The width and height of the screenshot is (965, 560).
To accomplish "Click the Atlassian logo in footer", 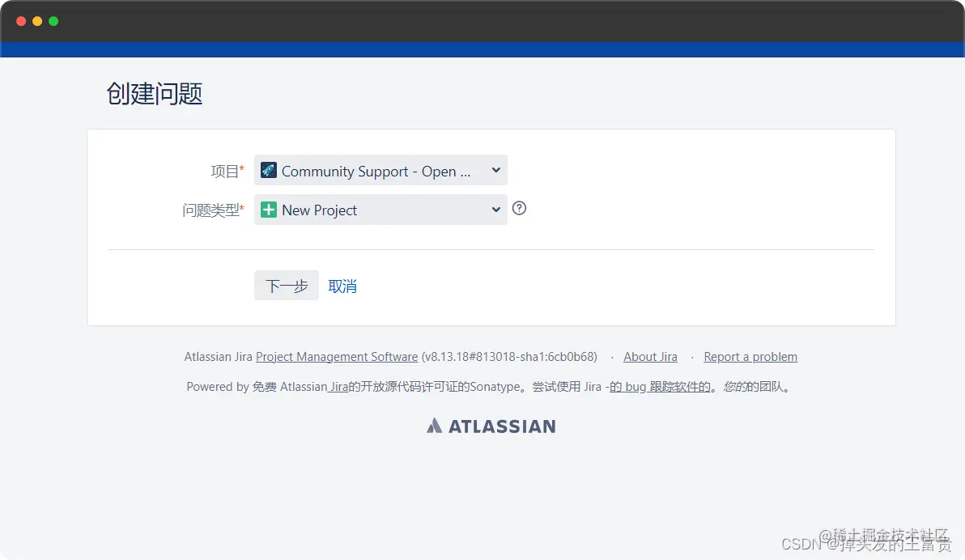I will click(x=491, y=426).
